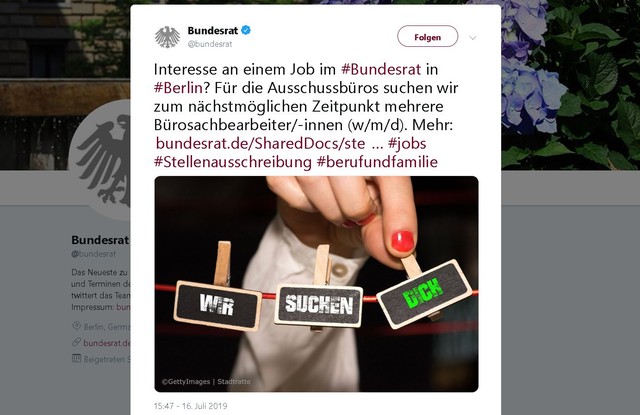Image resolution: width=640 pixels, height=415 pixels.
Task: Click the large eagle profile picture in background
Action: [x=100, y=160]
